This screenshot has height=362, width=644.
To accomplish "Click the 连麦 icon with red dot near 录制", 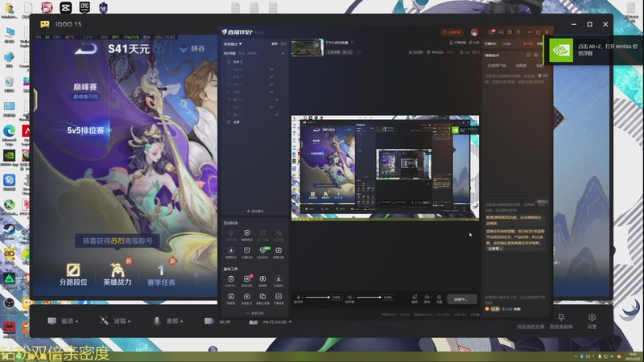I will [415, 298].
